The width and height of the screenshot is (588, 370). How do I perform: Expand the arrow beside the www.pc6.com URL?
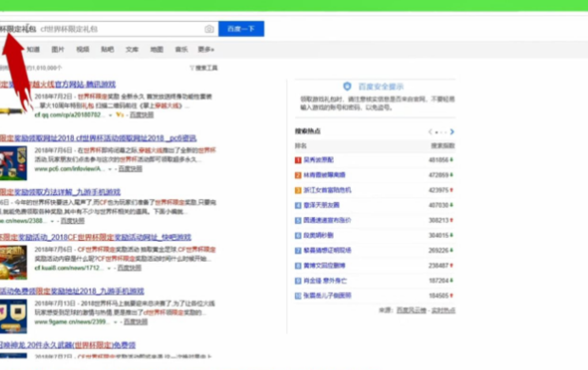110,169
